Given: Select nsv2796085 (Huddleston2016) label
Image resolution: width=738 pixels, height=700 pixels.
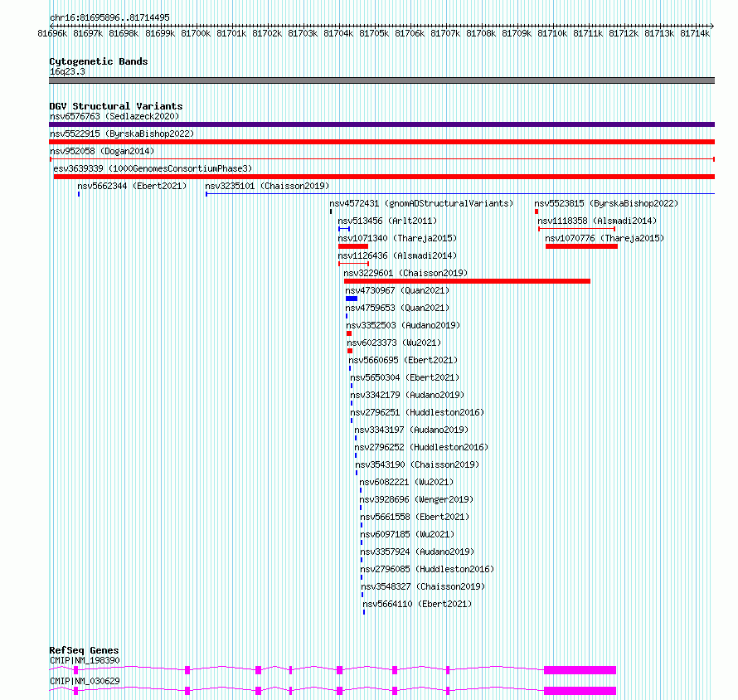Looking at the screenshot, I should (427, 569).
